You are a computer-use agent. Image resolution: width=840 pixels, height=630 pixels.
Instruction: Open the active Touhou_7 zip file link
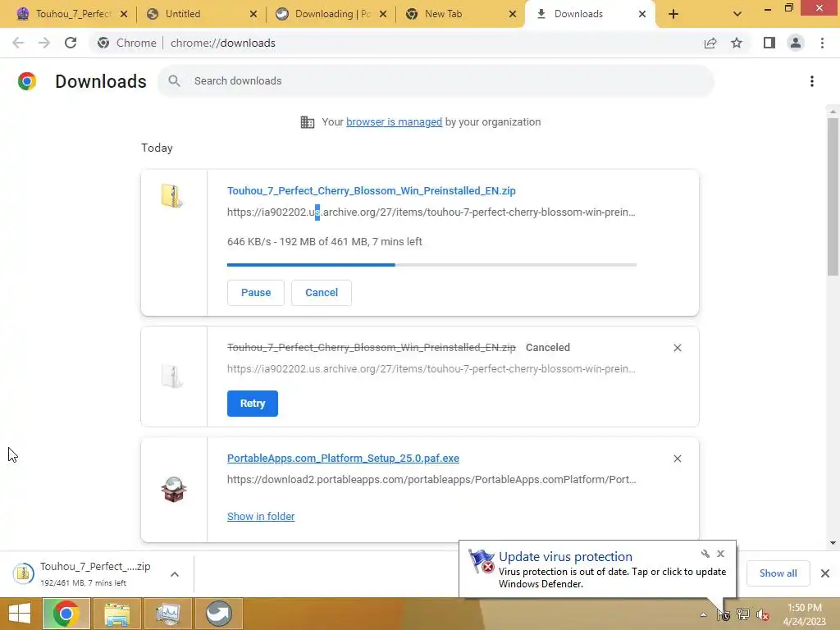point(372,190)
